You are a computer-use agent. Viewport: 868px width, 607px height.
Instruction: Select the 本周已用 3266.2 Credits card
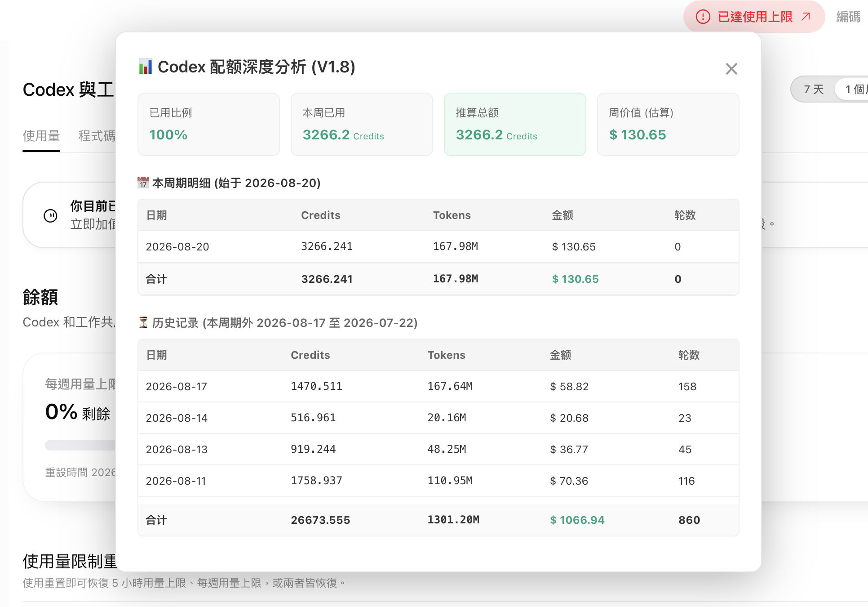pyautogui.click(x=362, y=124)
